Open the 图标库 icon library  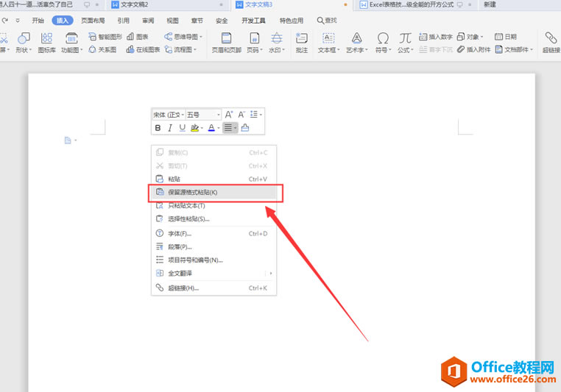coord(46,43)
